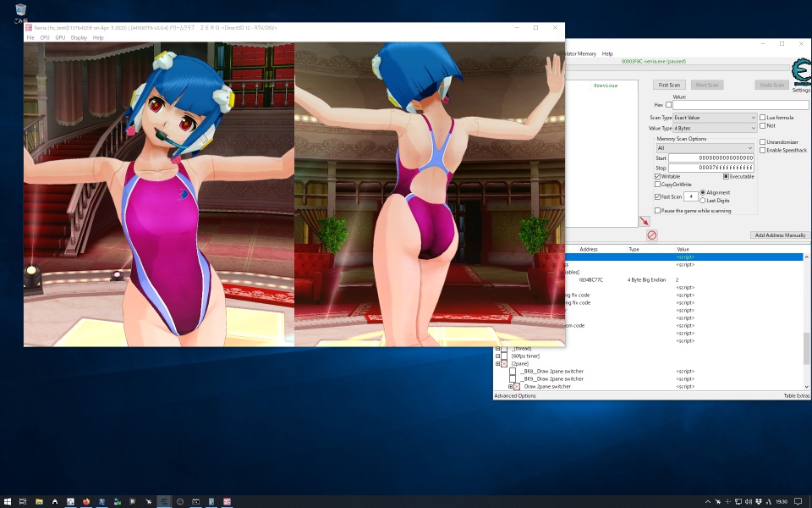Image resolution: width=812 pixels, height=508 pixels.
Task: Collapse the [60fps timer] group
Action: tap(497, 356)
